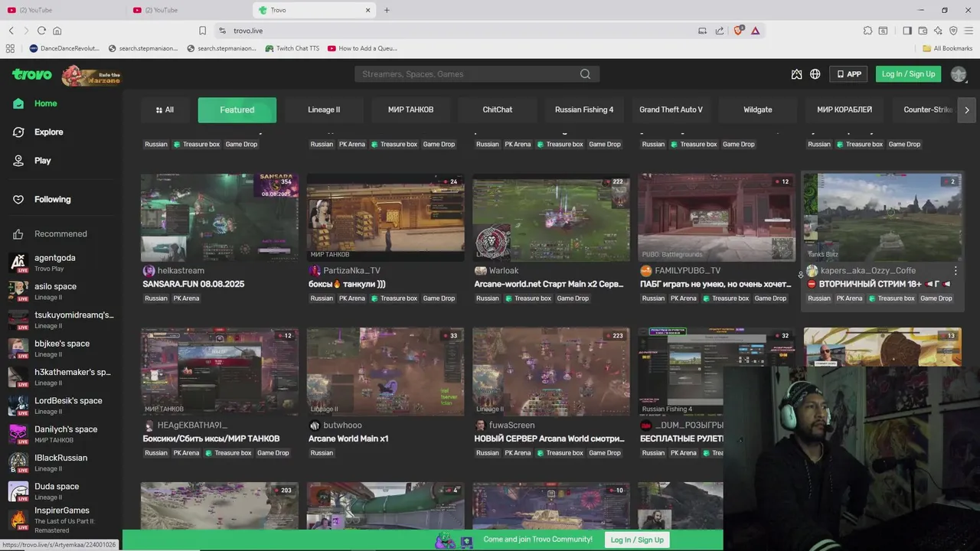Viewport: 980px width, 551px height.
Task: Open LordBesik's space in sidebar
Action: (x=61, y=406)
